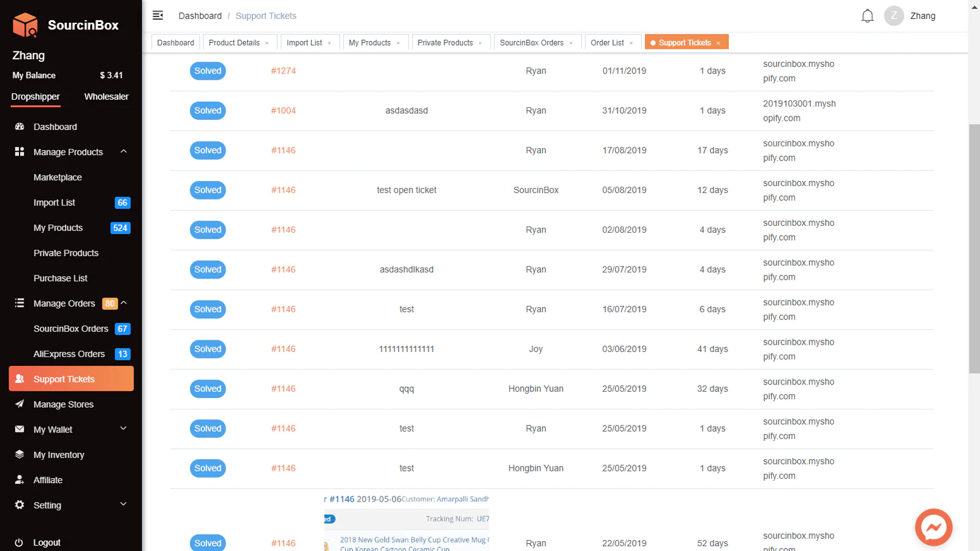
Task: Switch to the Wholesaler mode
Action: [x=106, y=97]
